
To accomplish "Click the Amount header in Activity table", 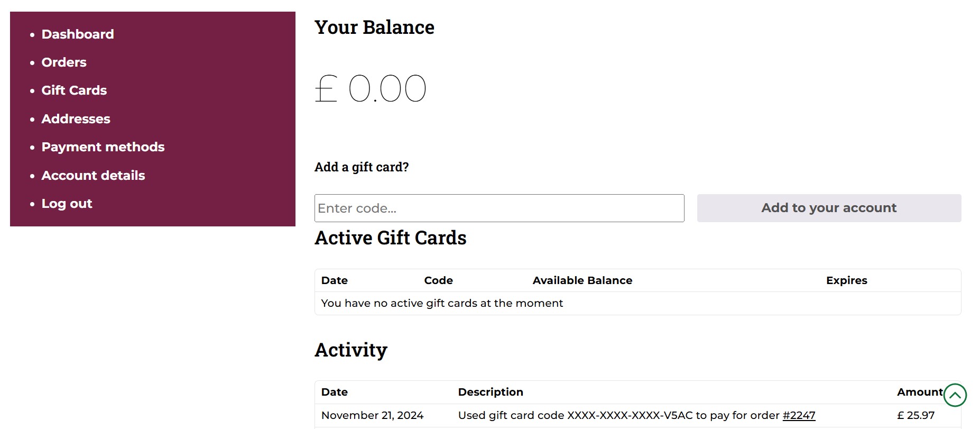I will (920, 392).
